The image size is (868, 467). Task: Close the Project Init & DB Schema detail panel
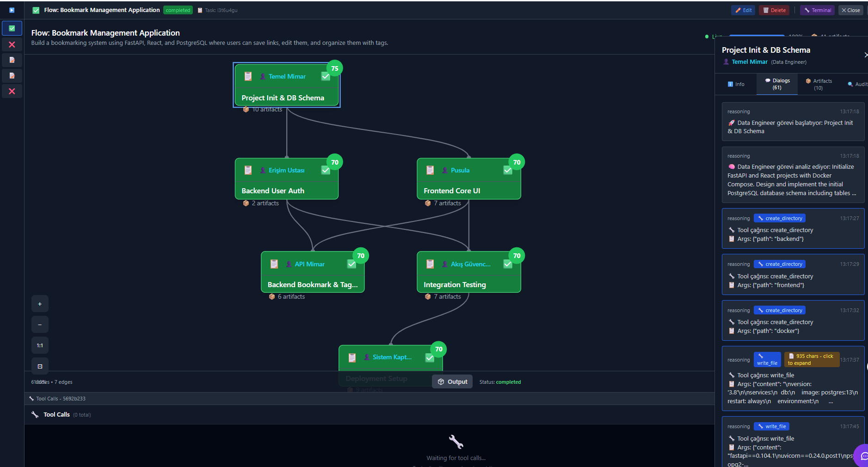(866, 55)
